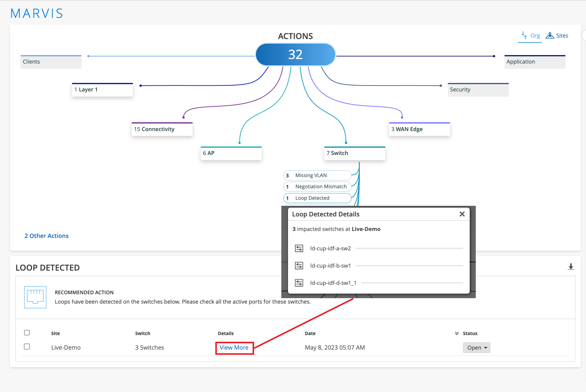Click the recommended action switch port icon
The height and width of the screenshot is (392, 586).
point(35,297)
